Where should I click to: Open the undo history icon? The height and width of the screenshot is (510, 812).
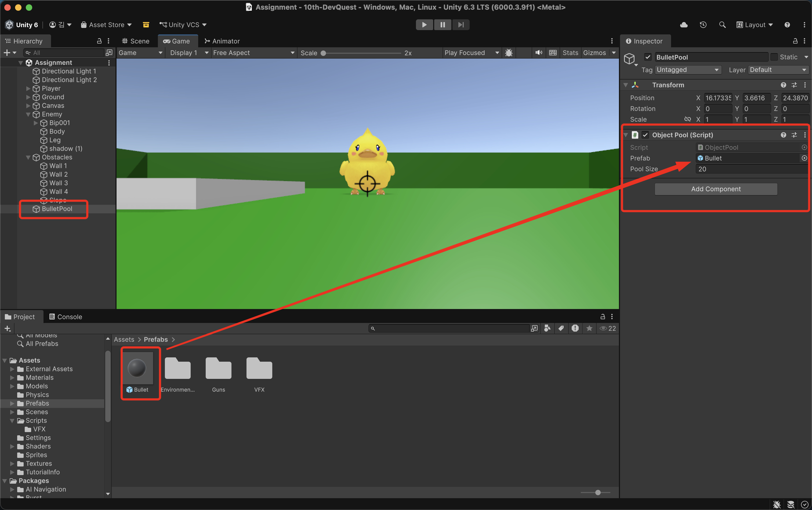point(703,25)
